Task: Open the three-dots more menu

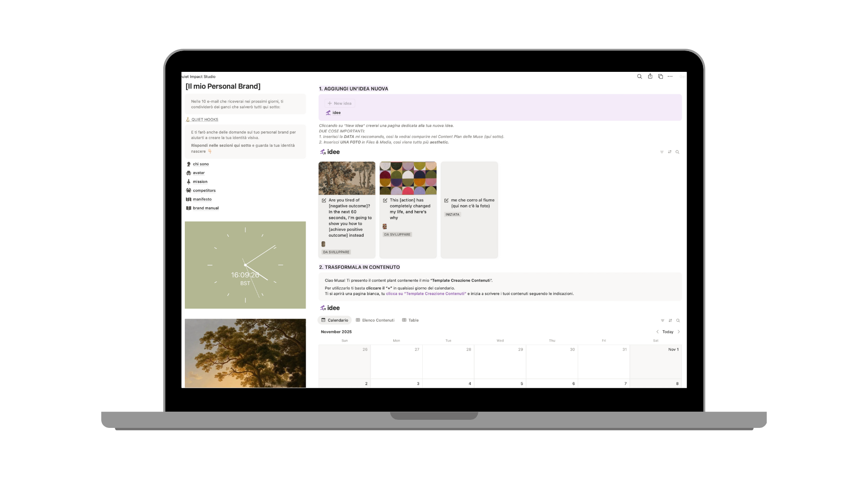Action: tap(670, 76)
